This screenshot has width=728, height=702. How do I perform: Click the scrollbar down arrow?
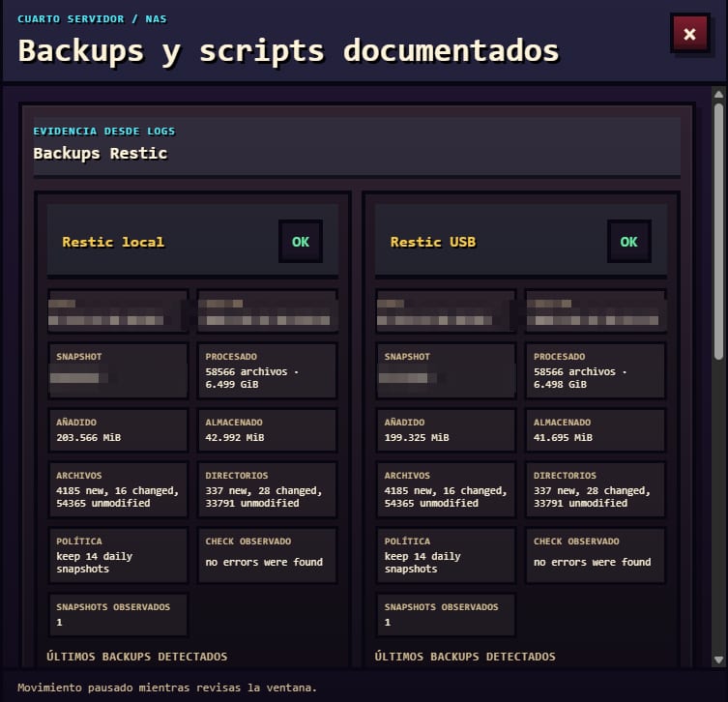(718, 659)
